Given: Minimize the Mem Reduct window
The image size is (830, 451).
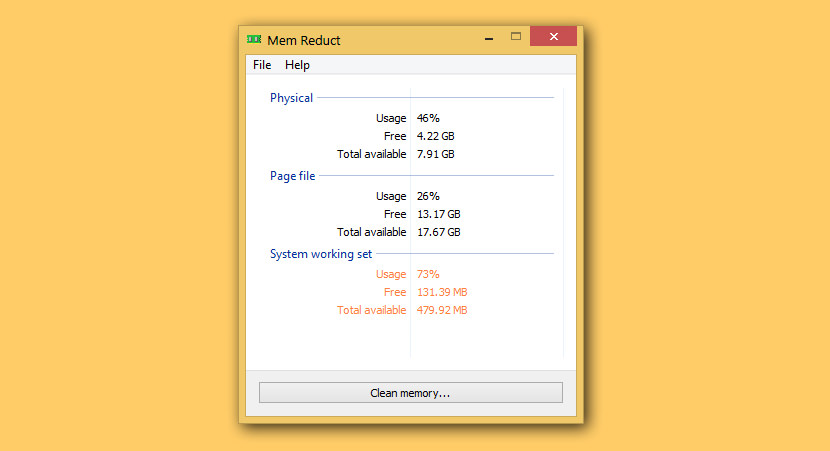Looking at the screenshot, I should point(489,37).
